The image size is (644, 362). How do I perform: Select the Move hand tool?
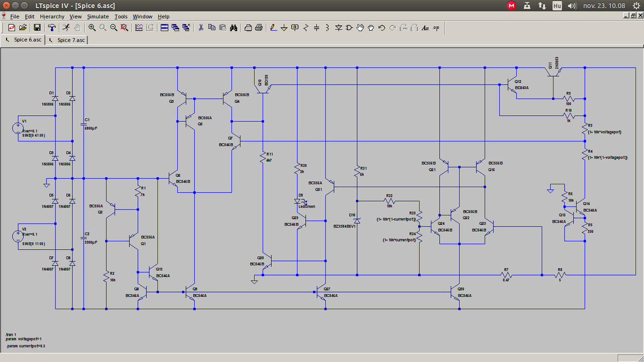click(x=360, y=28)
